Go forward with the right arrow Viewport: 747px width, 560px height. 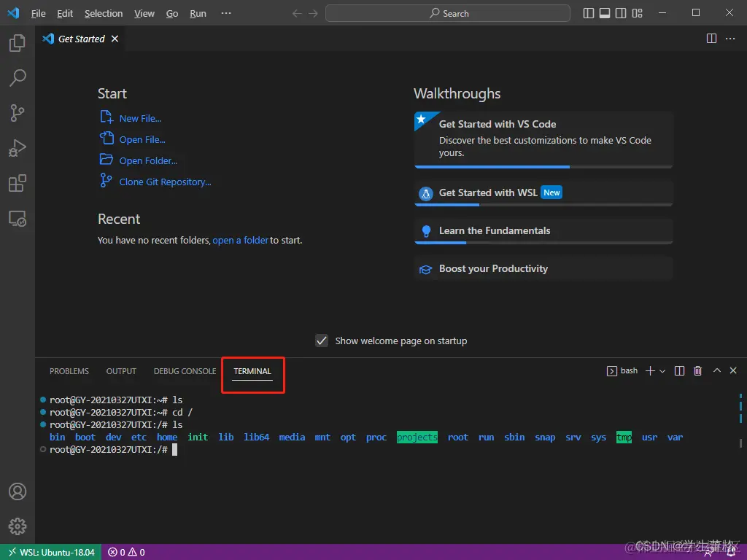click(313, 13)
